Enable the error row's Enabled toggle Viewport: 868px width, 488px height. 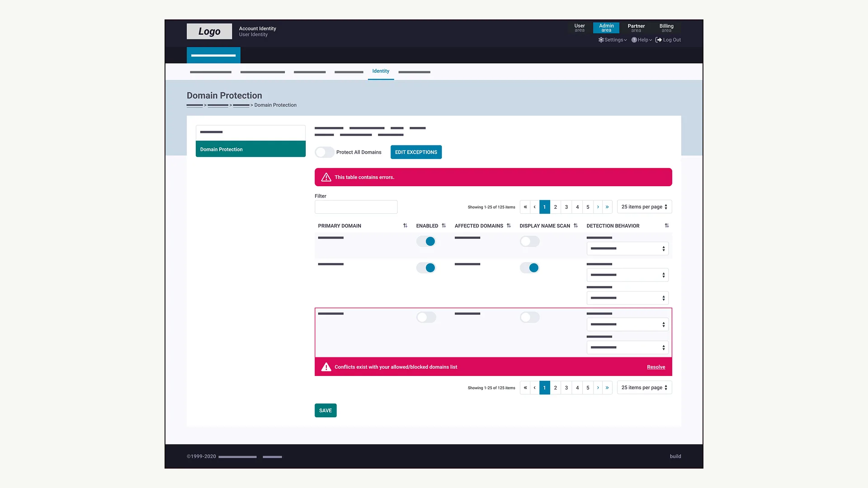[426, 317]
